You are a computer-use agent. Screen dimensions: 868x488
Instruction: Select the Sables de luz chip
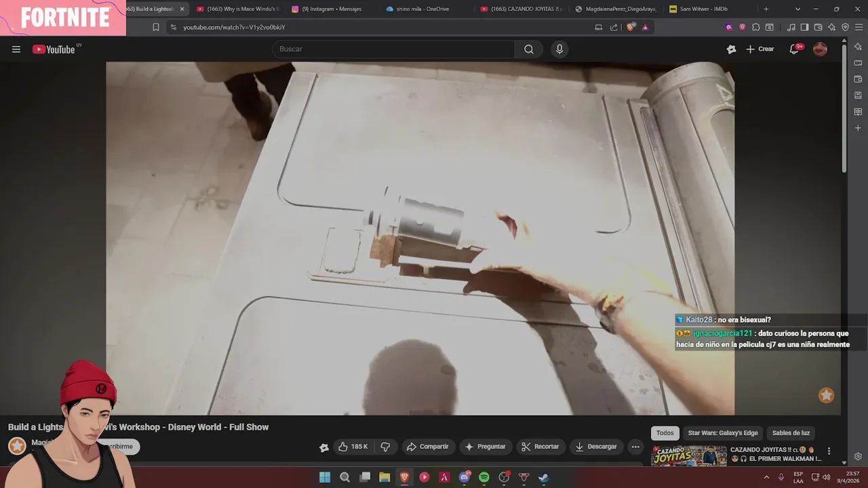tap(791, 433)
